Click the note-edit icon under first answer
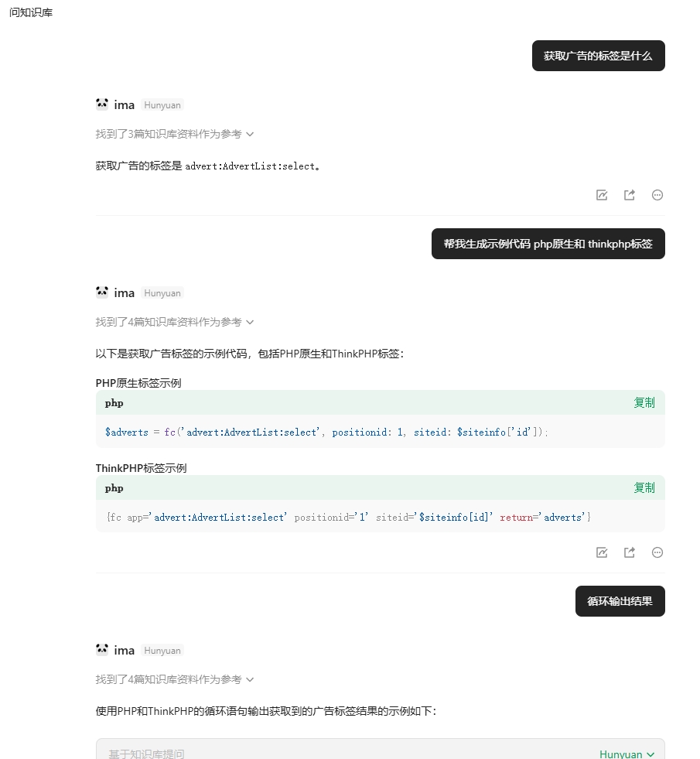The height and width of the screenshot is (759, 700). coord(601,195)
